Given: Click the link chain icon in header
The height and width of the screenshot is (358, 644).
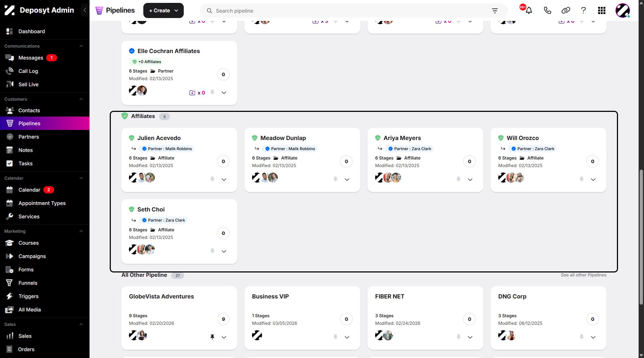Looking at the screenshot, I should 566,10.
